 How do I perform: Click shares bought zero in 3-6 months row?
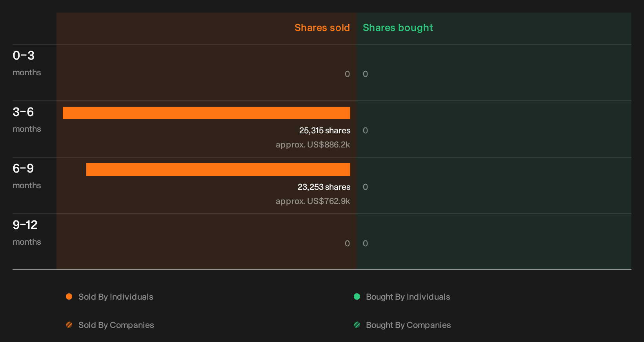click(x=365, y=131)
